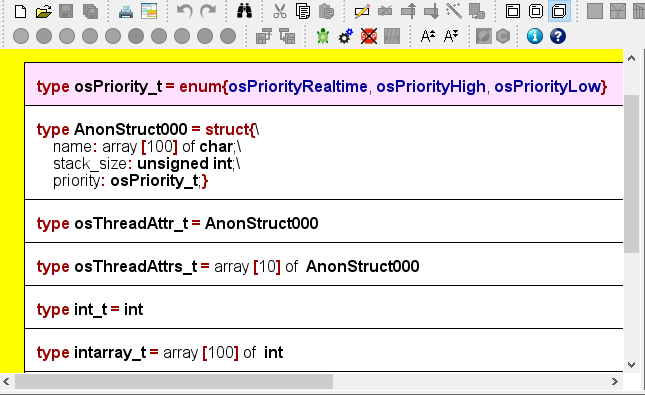Click the crossed-out Delete element icon
This screenshot has width=645, height=395.
pos(385,12)
